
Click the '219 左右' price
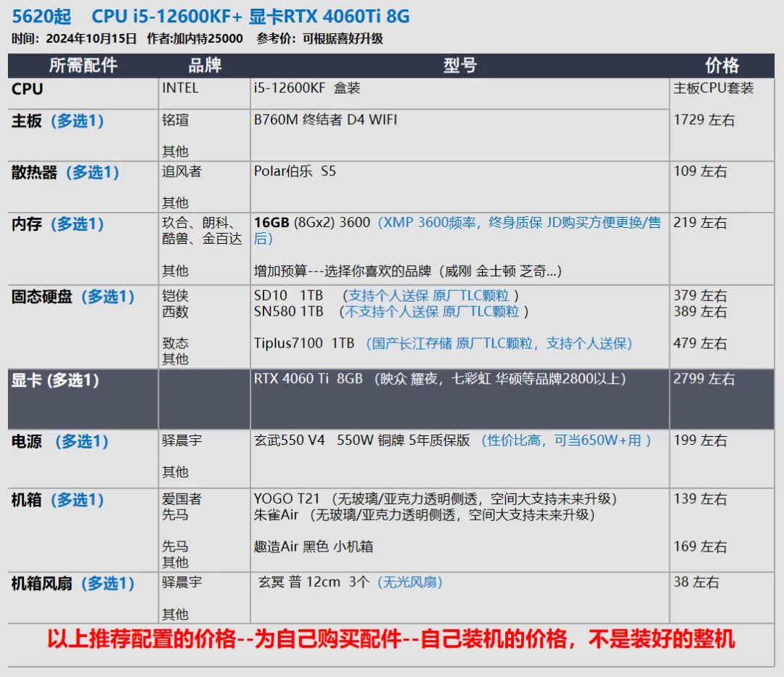(x=700, y=223)
